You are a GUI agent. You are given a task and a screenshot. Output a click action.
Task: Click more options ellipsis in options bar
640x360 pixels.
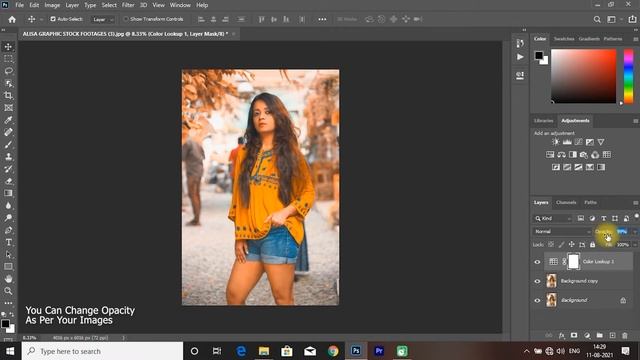322,19
